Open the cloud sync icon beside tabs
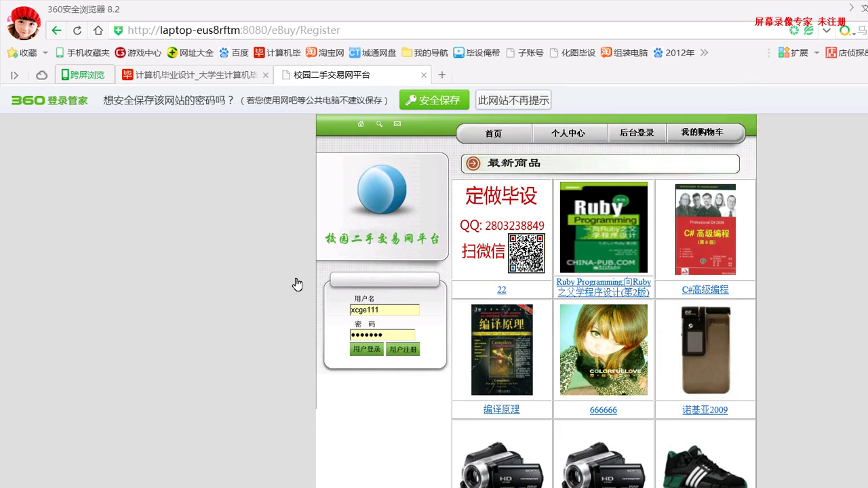 [x=41, y=75]
